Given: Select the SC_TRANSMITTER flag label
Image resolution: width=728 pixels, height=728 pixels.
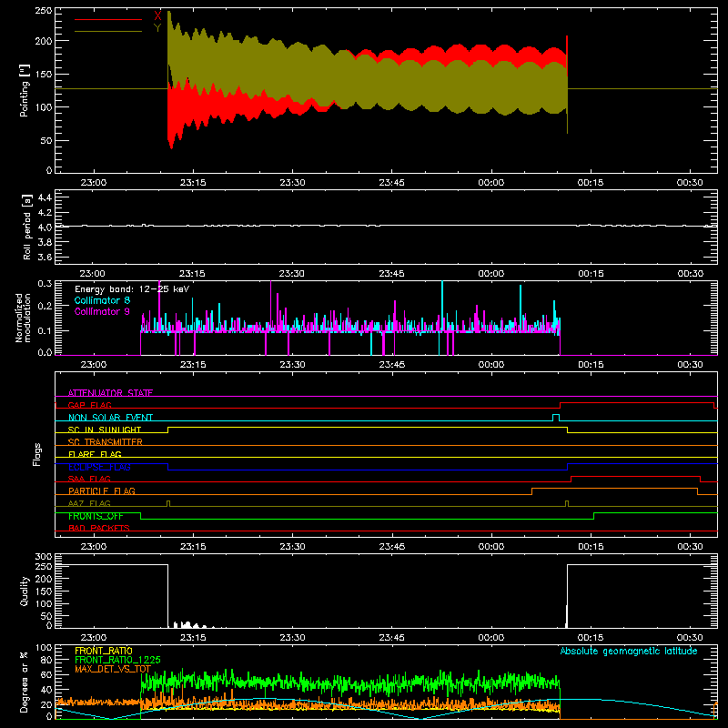Looking at the screenshot, I should [106, 442].
